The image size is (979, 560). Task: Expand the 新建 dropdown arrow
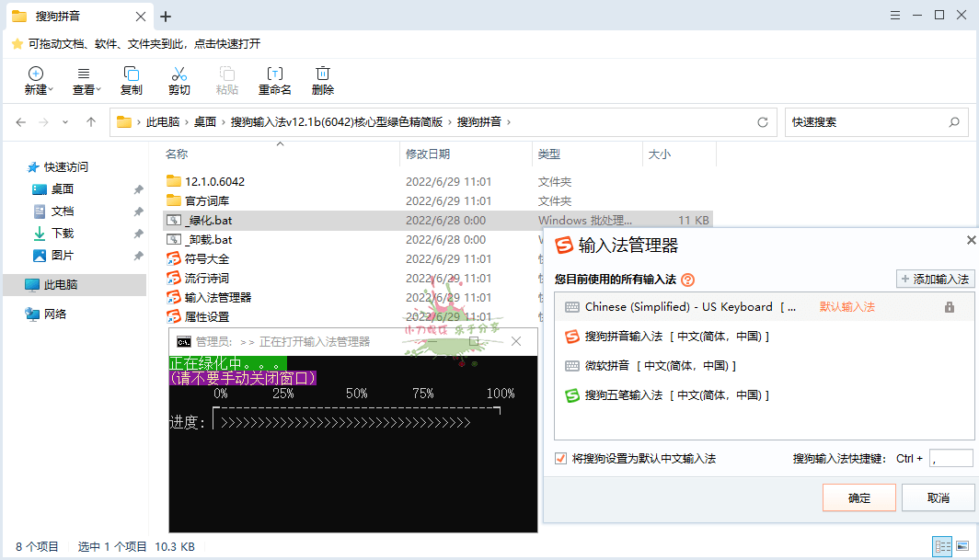click(x=52, y=89)
